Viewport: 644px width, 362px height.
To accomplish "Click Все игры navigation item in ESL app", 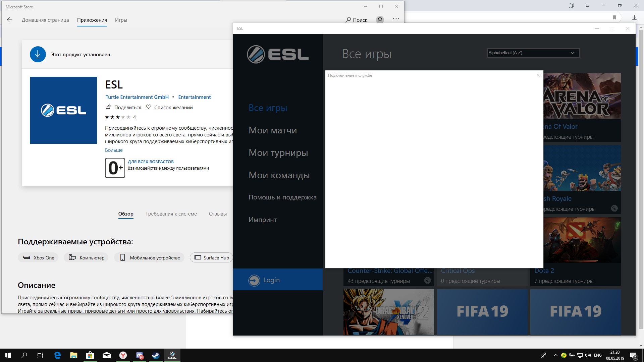I will click(268, 107).
